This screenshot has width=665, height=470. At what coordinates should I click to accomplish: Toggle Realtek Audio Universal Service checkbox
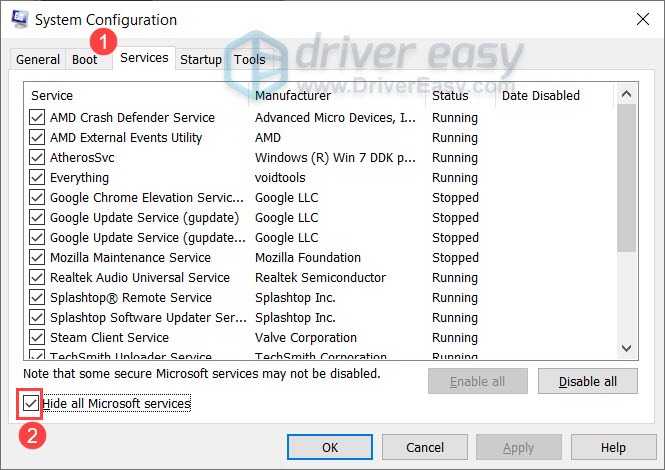point(37,277)
